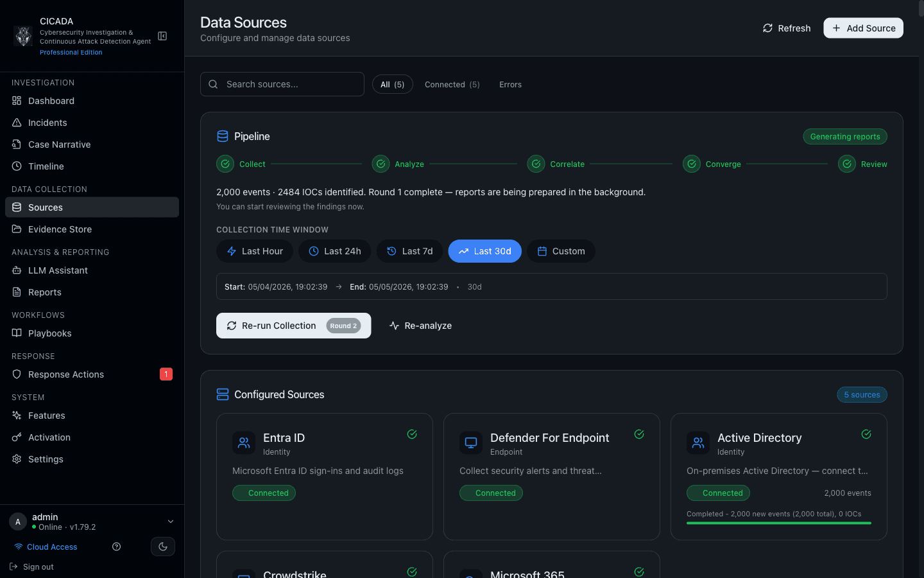This screenshot has height=578, width=924.
Task: Click the Add Source button
Action: click(863, 28)
